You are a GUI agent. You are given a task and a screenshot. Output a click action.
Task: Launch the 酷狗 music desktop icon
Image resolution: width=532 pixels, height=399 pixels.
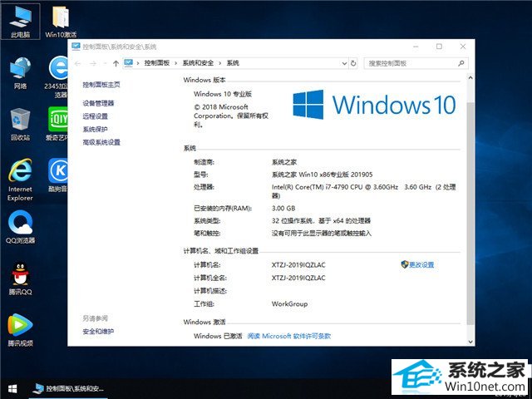point(58,175)
